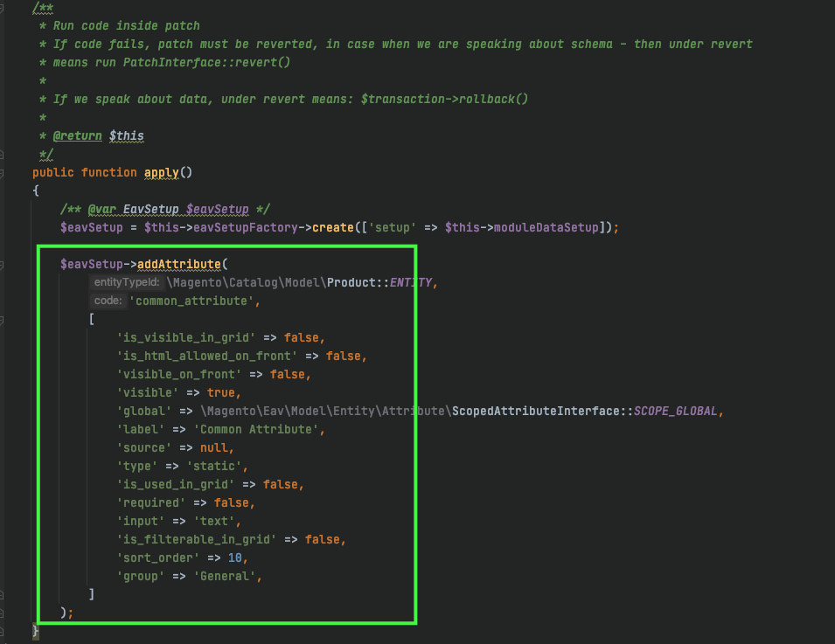Click the 'code:' parameter hint
This screenshot has height=644, width=835.
(x=108, y=301)
